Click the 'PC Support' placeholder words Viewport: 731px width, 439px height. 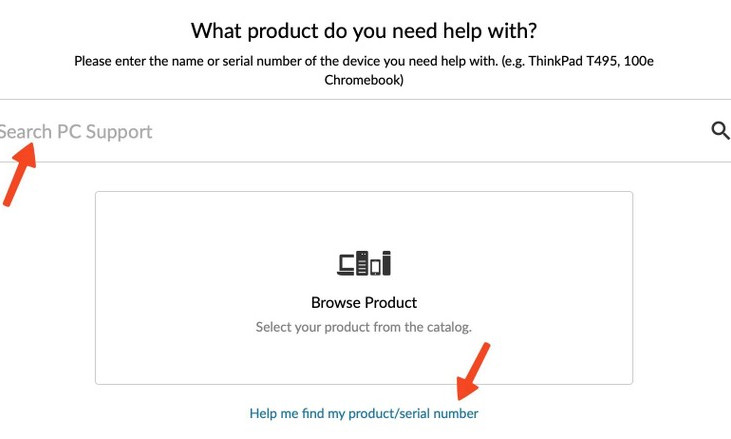pos(104,132)
